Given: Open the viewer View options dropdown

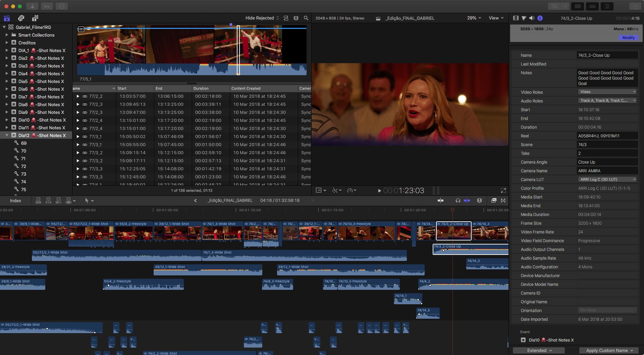Looking at the screenshot, I should pyautogui.click(x=496, y=18).
